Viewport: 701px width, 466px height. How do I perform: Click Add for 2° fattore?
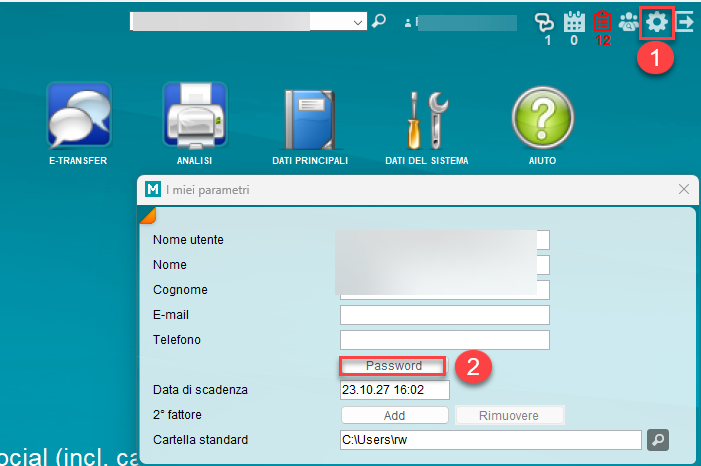click(394, 415)
